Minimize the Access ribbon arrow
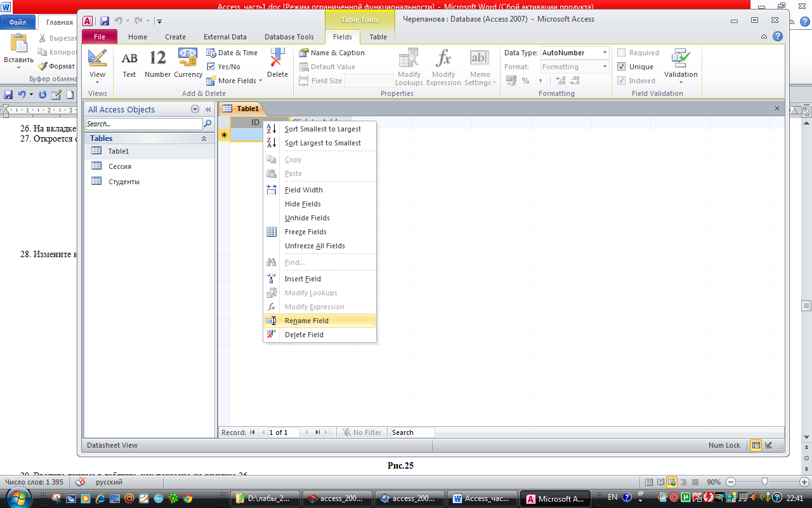Viewport: 812px width, 508px height. tap(764, 36)
